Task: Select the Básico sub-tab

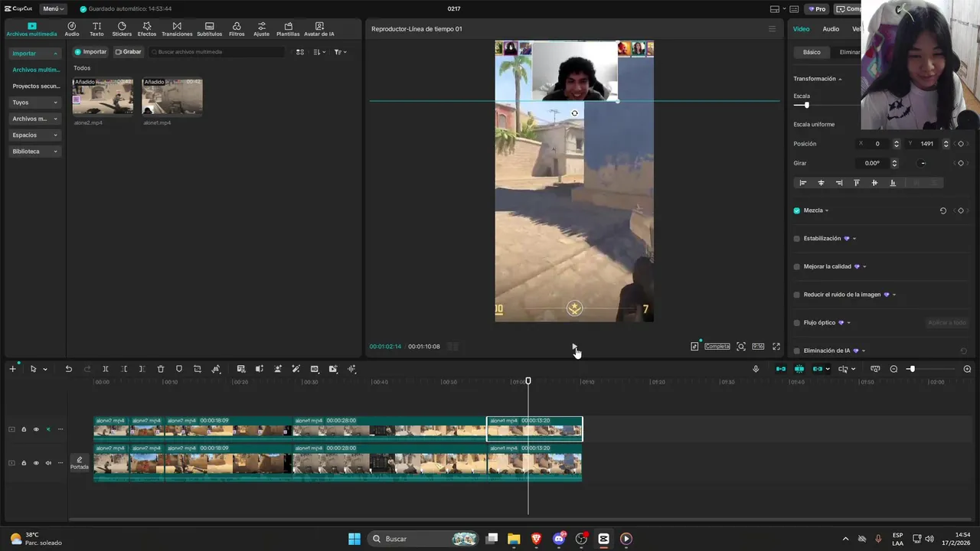Action: pos(812,52)
